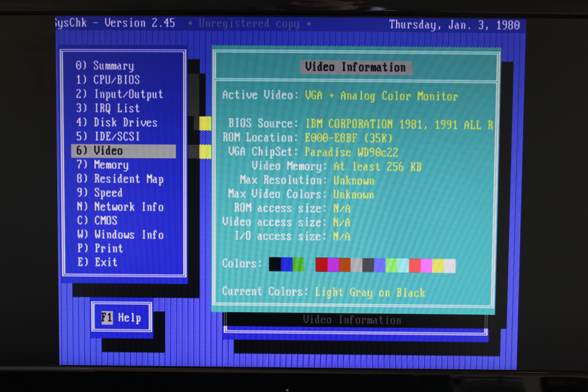Click the brown color swatch
Screen dimensions: 588x392
[345, 265]
